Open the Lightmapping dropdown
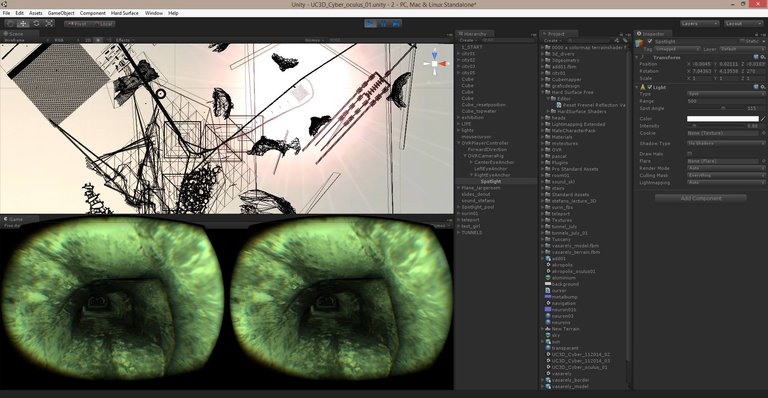This screenshot has height=398, width=768. point(725,183)
